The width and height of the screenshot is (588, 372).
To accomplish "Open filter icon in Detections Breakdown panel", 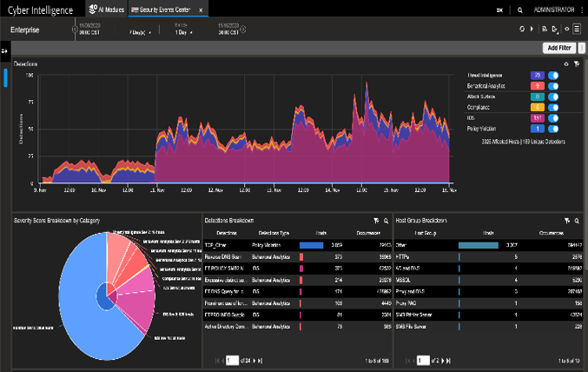I will [x=376, y=221].
